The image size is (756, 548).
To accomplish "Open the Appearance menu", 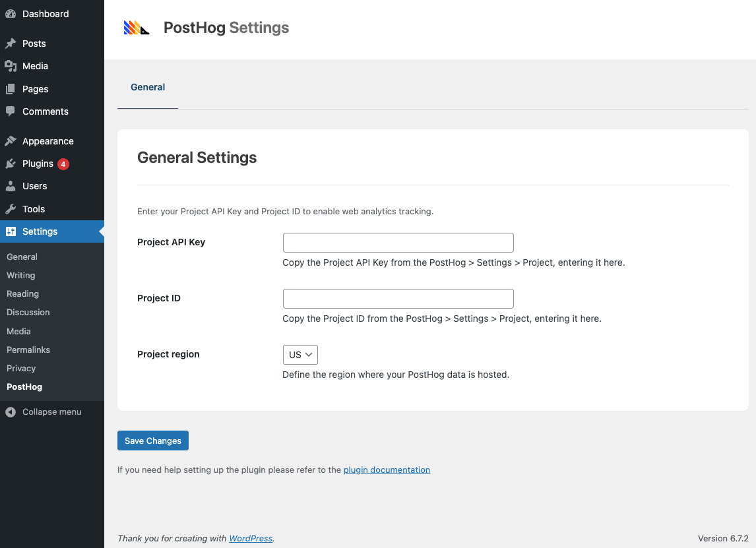I will tap(52, 141).
